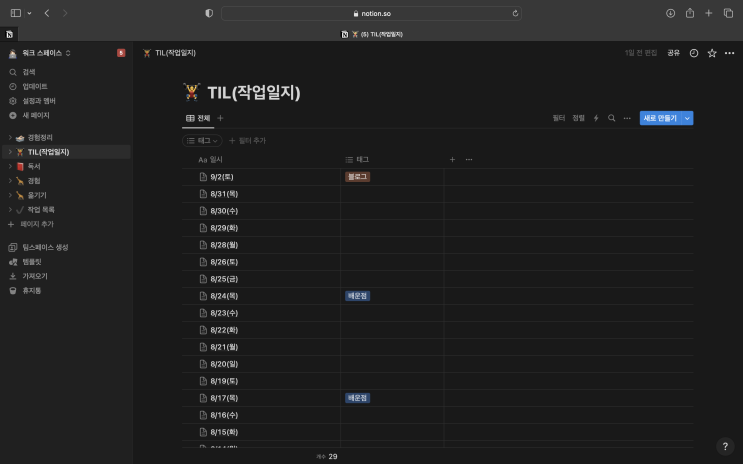This screenshot has width=743, height=464.
Task: Click Safari privacy shield icon
Action: pyautogui.click(x=209, y=13)
